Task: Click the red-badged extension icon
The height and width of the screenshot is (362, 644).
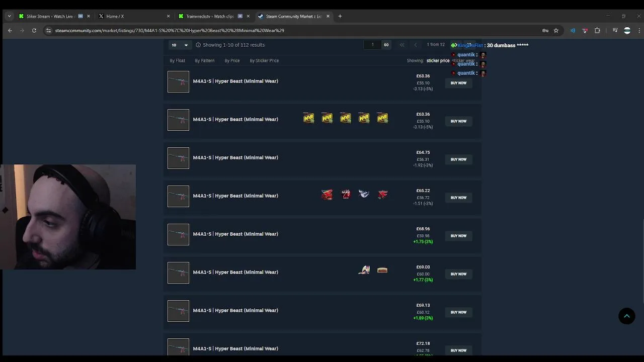Action: [x=585, y=30]
